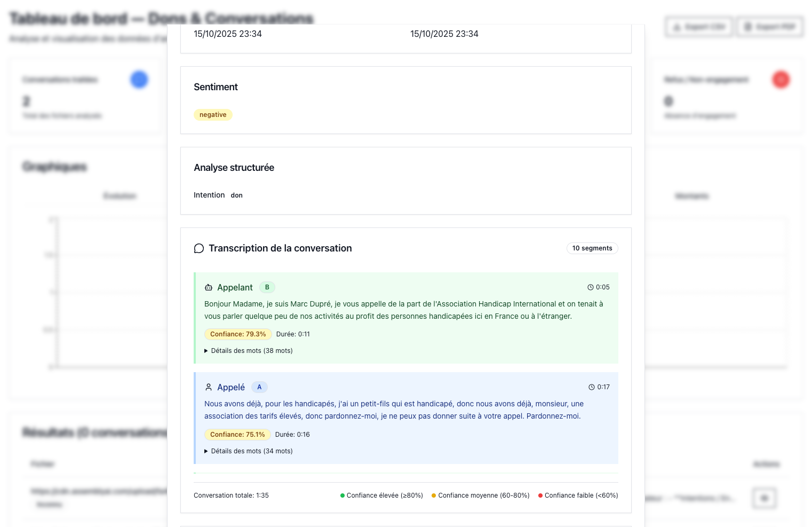Click the negative sentiment badge
This screenshot has height=527, width=812.
click(x=213, y=115)
